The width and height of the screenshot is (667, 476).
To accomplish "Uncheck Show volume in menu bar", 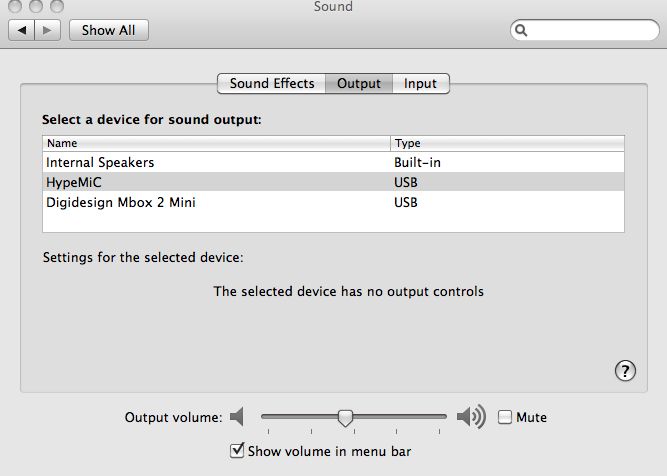I will [x=237, y=451].
